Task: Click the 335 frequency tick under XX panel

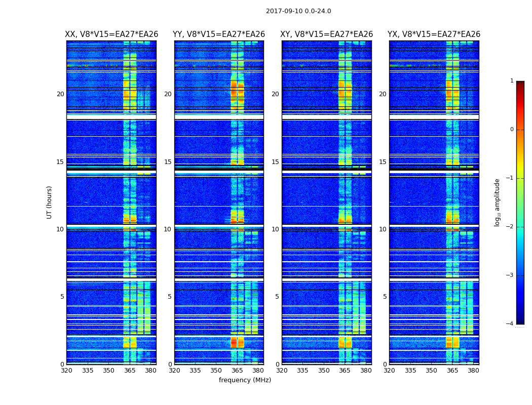Action: coord(88,371)
